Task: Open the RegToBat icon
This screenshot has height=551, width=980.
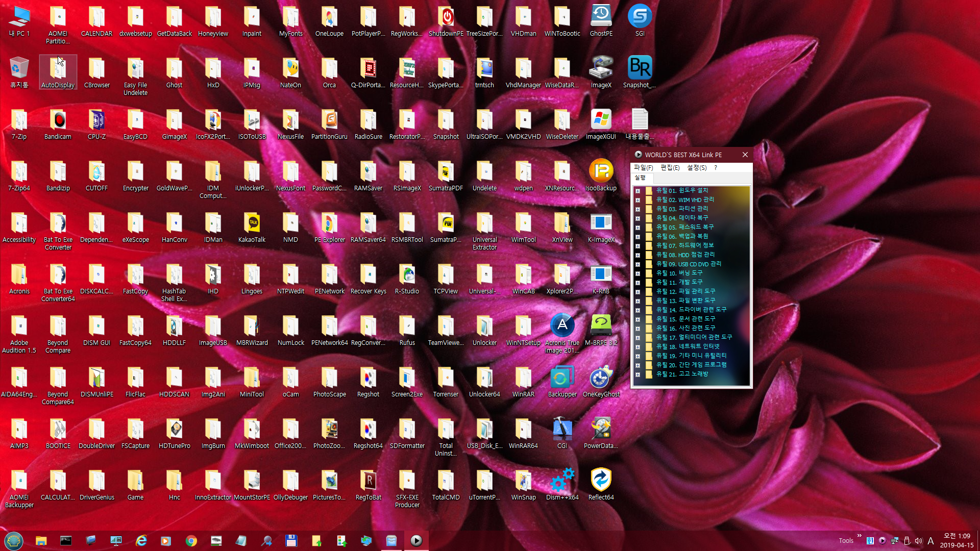Action: (x=368, y=485)
